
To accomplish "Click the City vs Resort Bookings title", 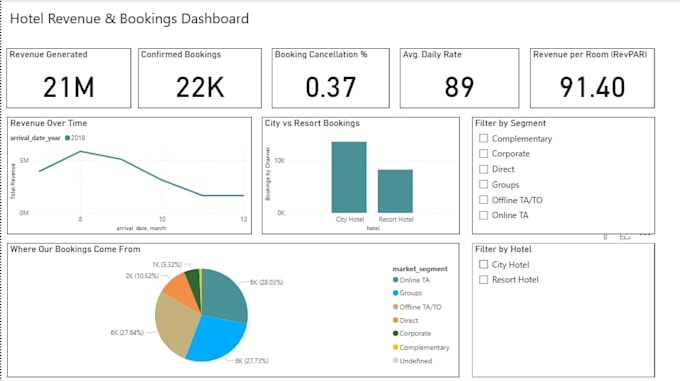I will (x=312, y=123).
